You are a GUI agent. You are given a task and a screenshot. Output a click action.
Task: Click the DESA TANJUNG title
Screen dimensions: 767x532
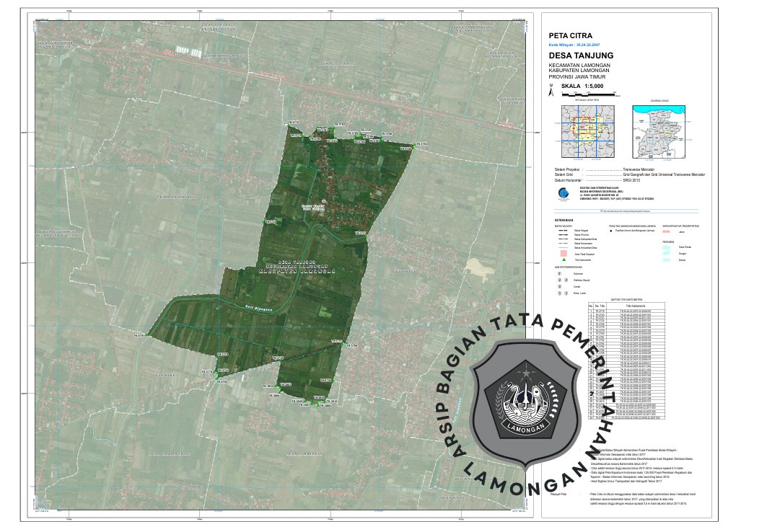point(581,56)
